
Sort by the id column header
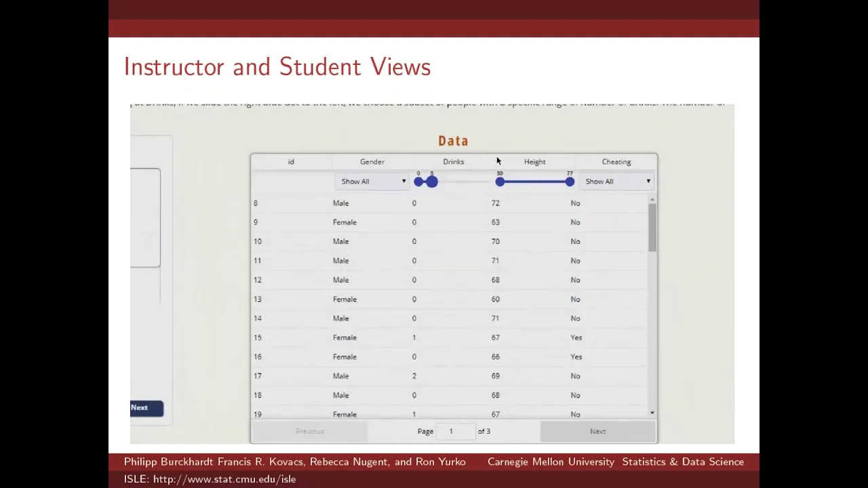point(291,162)
